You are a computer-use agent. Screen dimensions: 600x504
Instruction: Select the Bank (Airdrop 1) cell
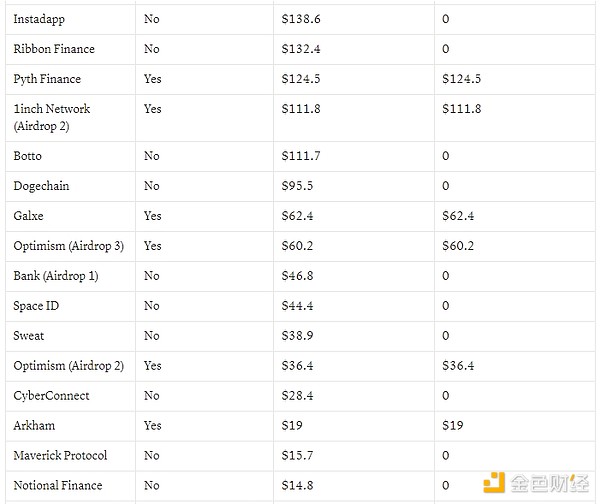tap(56, 276)
